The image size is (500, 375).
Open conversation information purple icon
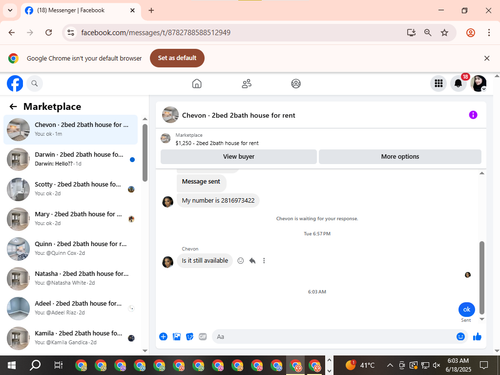click(x=473, y=115)
